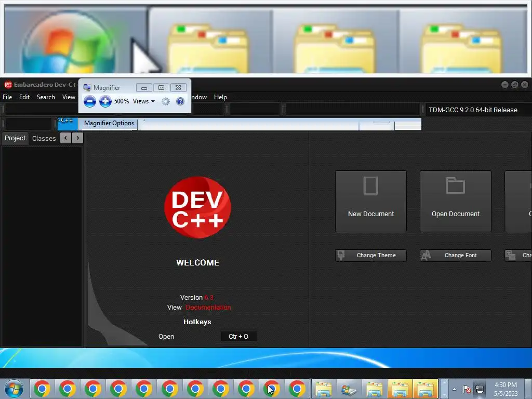Viewport: 532px width, 399px height.
Task: Click the Change Font button
Action: (456, 256)
